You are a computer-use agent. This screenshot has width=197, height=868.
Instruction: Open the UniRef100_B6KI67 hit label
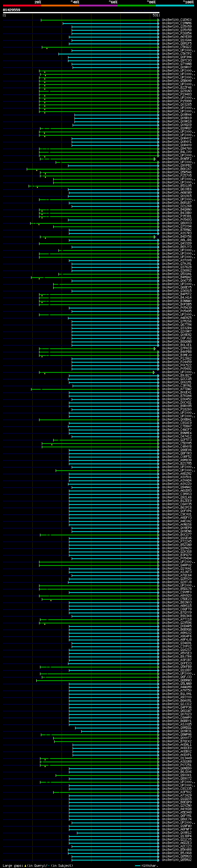(176, 169)
